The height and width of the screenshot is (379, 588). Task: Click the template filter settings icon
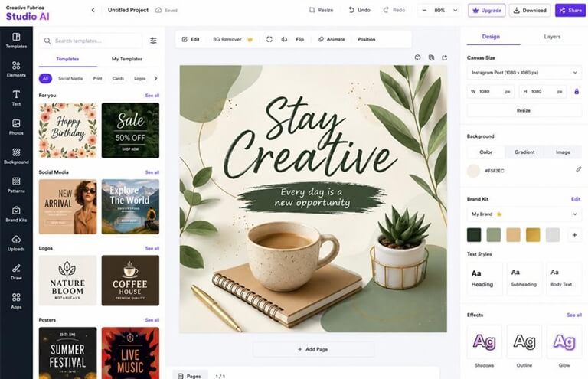(153, 41)
